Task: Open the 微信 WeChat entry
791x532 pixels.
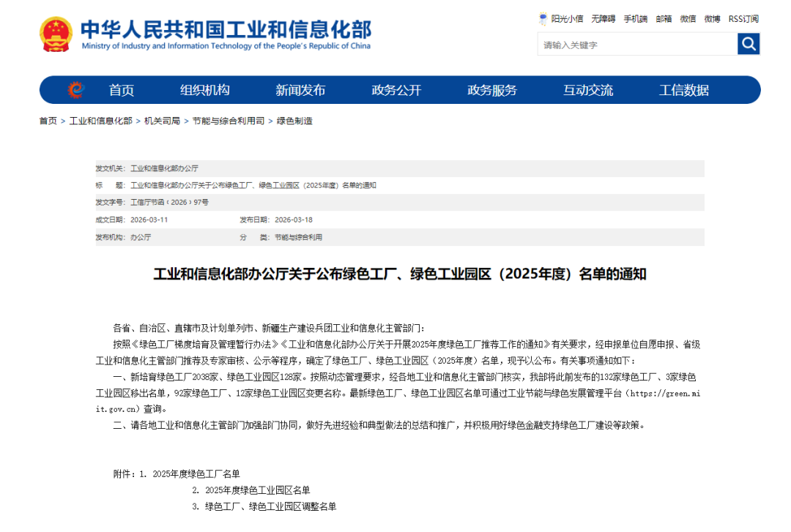Action: (x=688, y=18)
